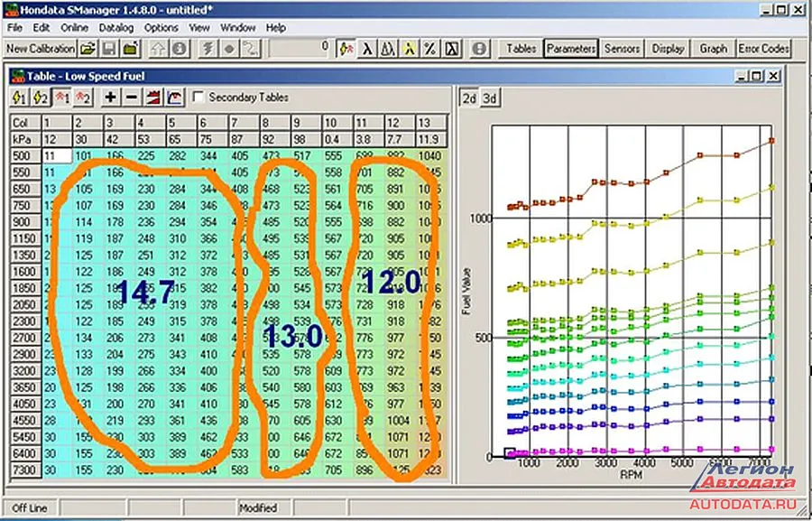Open the Online menu
Viewport: 812px width, 521px height.
click(x=75, y=28)
